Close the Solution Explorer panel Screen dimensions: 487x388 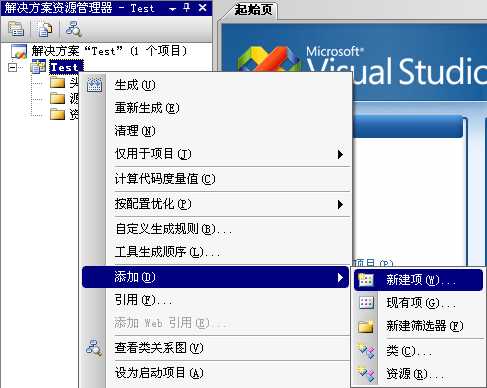pos(202,8)
